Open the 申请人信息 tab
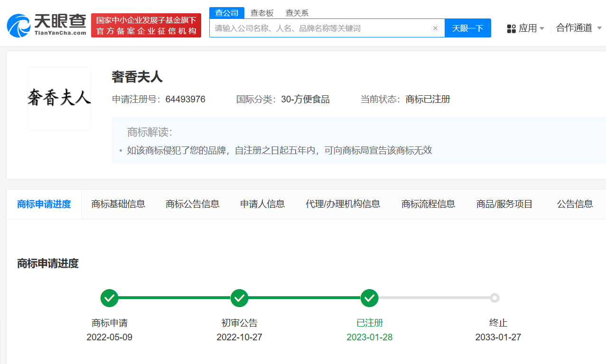This screenshot has width=606, height=364. coord(262,204)
